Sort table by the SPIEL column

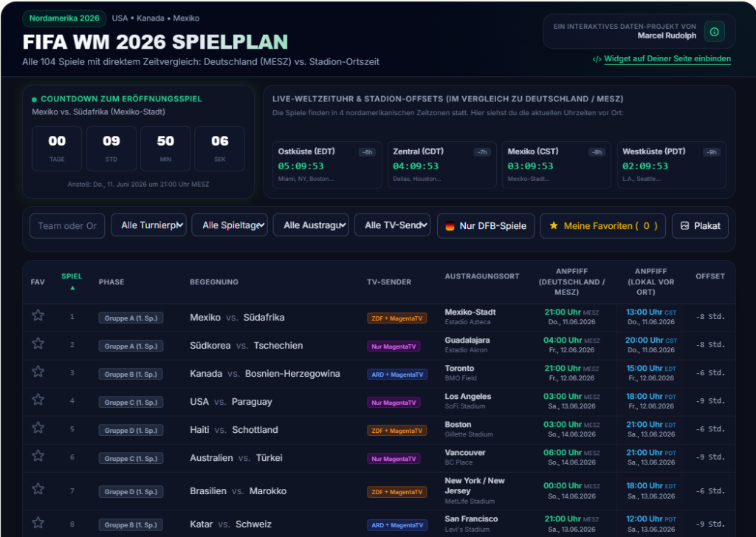[x=72, y=281]
